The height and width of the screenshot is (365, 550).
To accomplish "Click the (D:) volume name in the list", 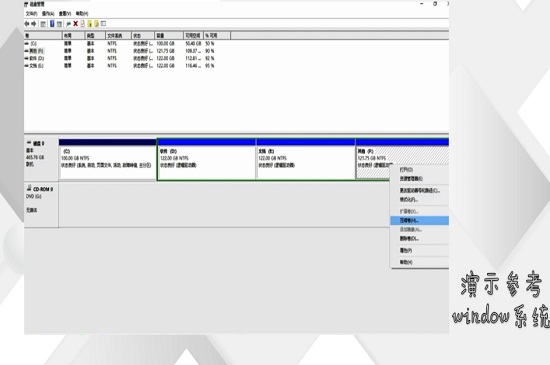I will 37,58.
